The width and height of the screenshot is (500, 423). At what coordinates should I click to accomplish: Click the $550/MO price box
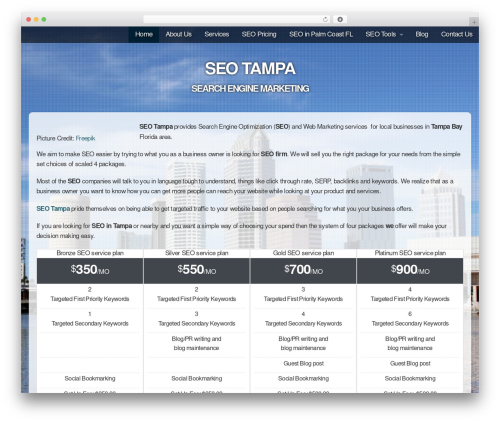(197, 270)
